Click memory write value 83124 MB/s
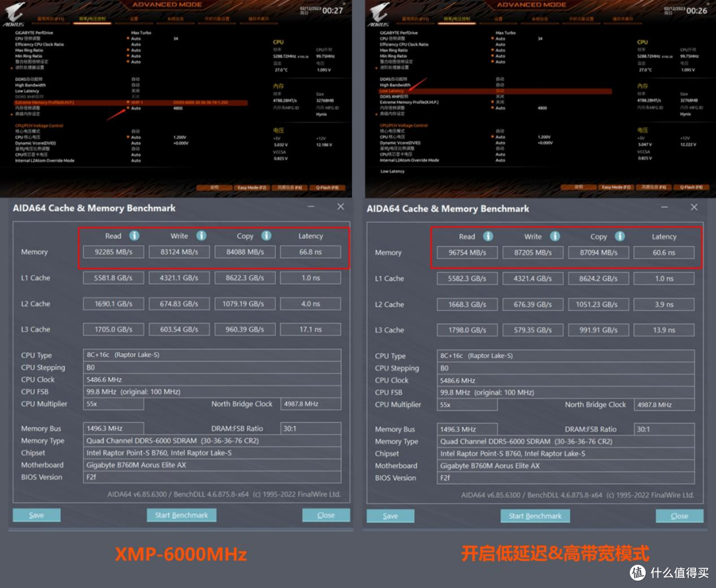716x588 pixels. pyautogui.click(x=179, y=251)
